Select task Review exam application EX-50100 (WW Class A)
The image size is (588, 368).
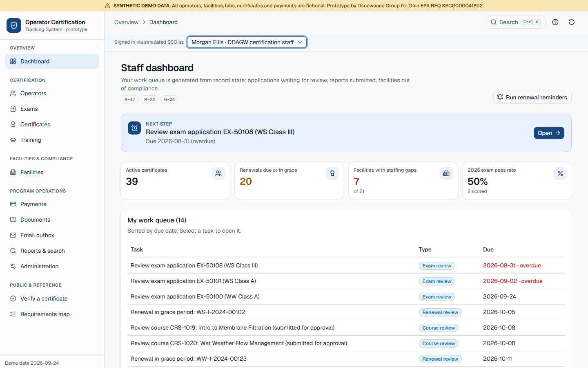(346, 297)
